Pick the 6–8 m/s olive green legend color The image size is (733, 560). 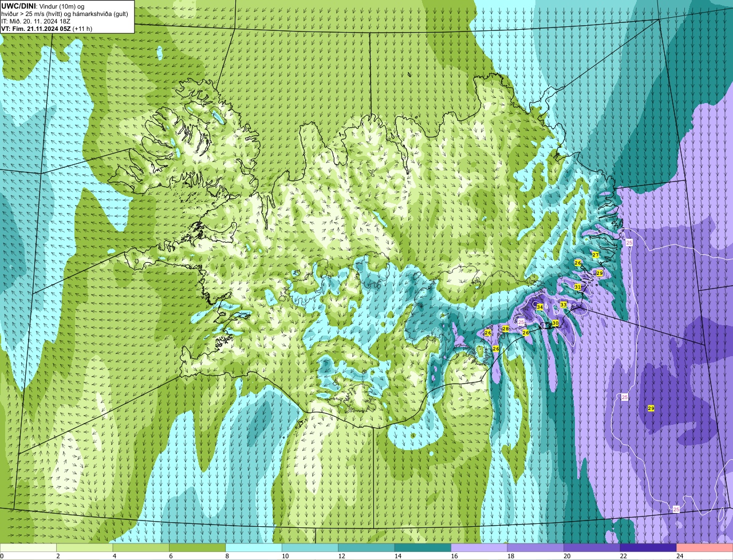tap(197, 547)
